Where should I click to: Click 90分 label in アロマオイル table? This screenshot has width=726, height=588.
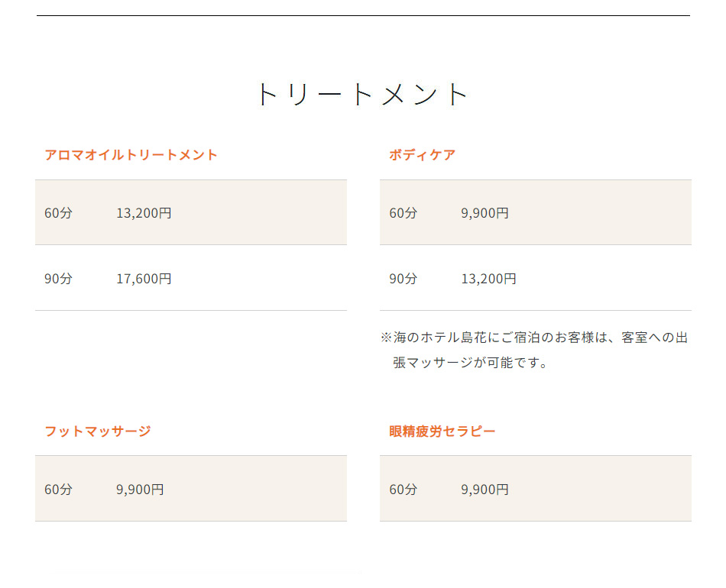click(58, 279)
